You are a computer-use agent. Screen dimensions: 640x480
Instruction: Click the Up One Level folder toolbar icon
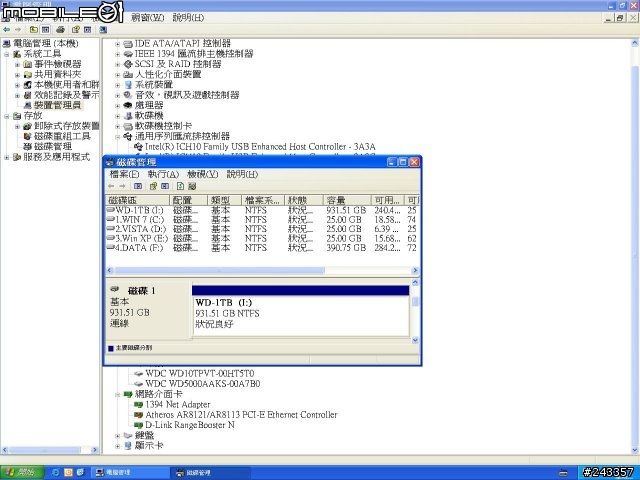(34, 29)
